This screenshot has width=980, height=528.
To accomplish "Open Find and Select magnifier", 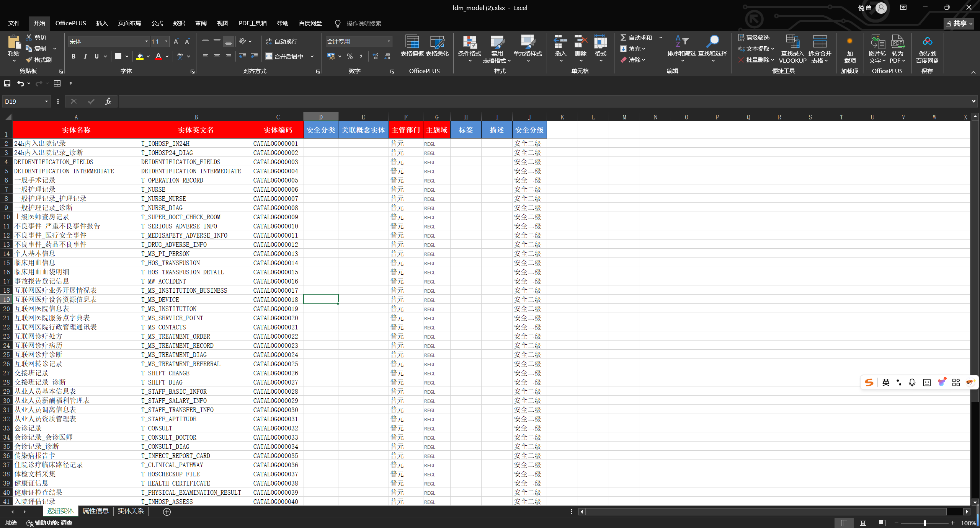I will tap(712, 42).
